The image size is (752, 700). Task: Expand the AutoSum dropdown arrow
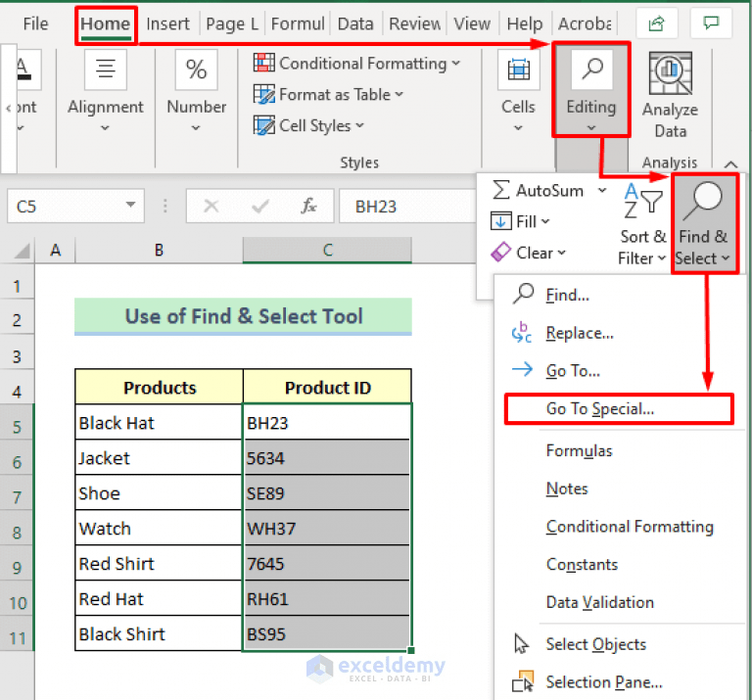point(602,190)
